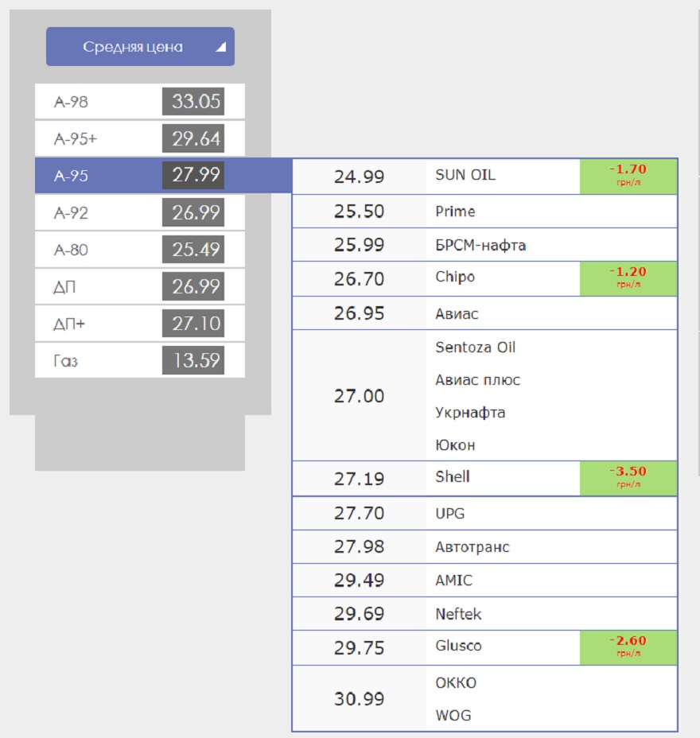
Task: Open the Средняя цена dropdown
Action: 140,47
